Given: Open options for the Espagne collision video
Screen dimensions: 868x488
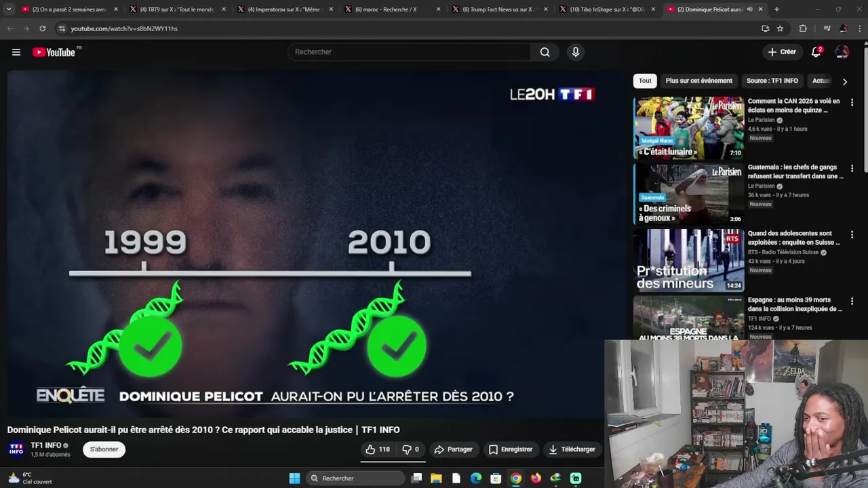Looking at the screenshot, I should coord(852,302).
